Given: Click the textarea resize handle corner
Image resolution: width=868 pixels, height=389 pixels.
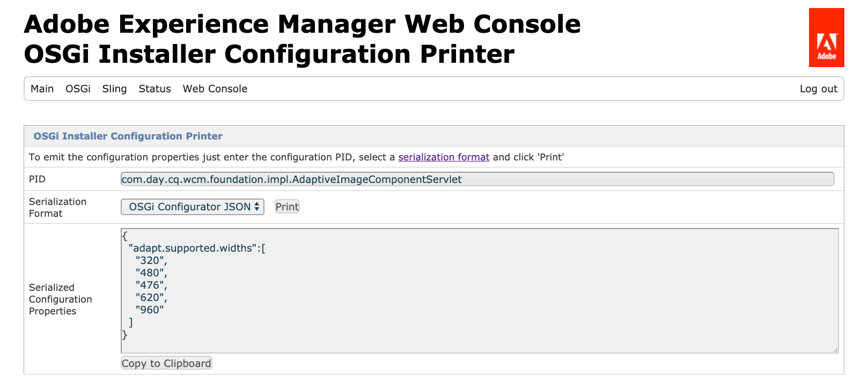Looking at the screenshot, I should tap(835, 350).
